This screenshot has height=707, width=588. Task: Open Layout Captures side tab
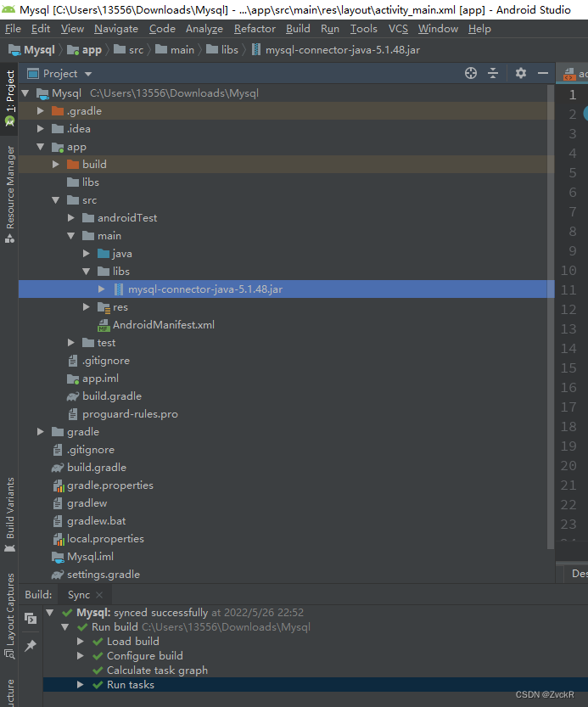[x=9, y=616]
